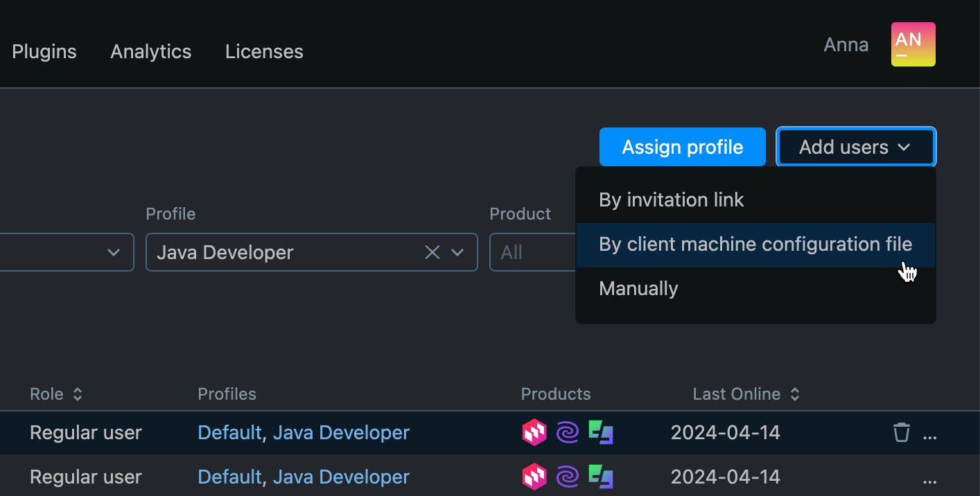Switch to the Analytics tab
Screen dimensions: 980x496
click(150, 51)
